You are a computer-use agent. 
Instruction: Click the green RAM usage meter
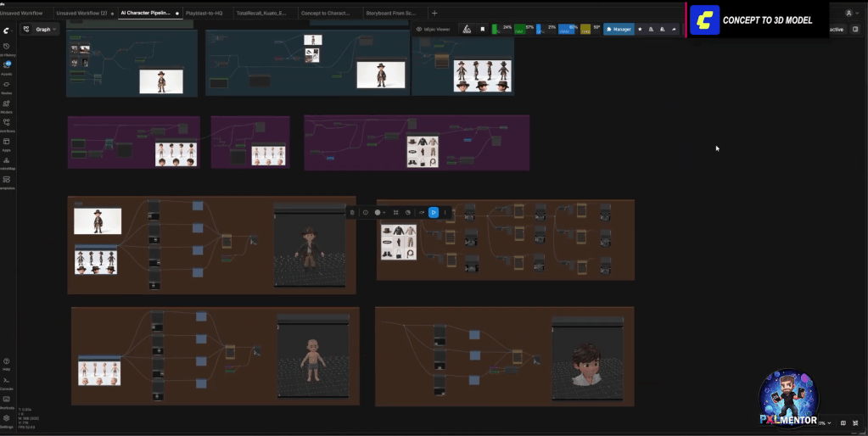[x=524, y=30]
